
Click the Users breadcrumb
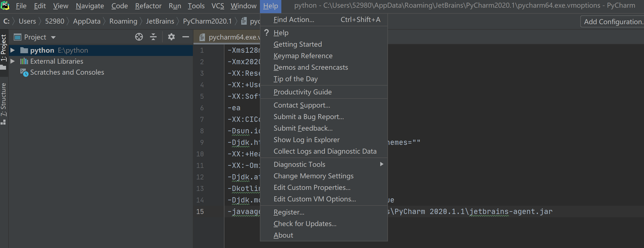[27, 21]
